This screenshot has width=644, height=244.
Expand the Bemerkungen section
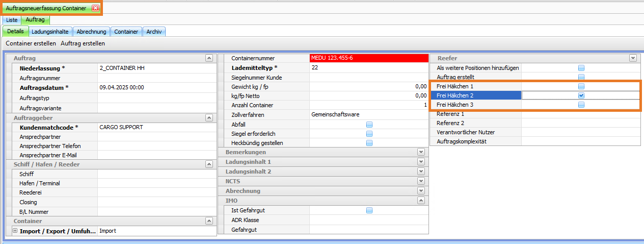click(420, 152)
